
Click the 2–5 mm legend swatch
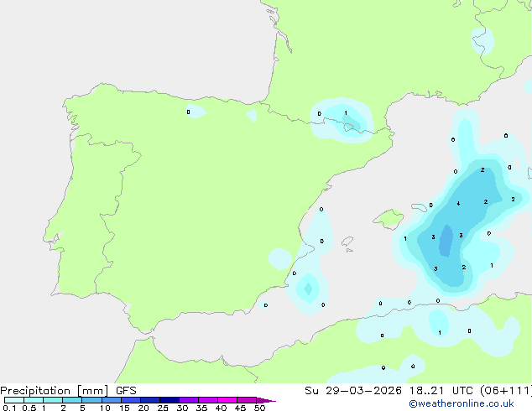72,400
